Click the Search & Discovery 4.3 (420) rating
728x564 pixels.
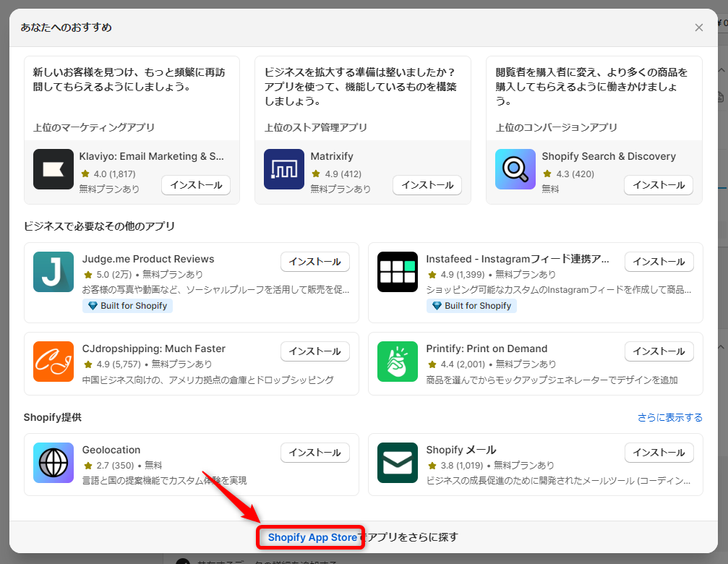569,174
